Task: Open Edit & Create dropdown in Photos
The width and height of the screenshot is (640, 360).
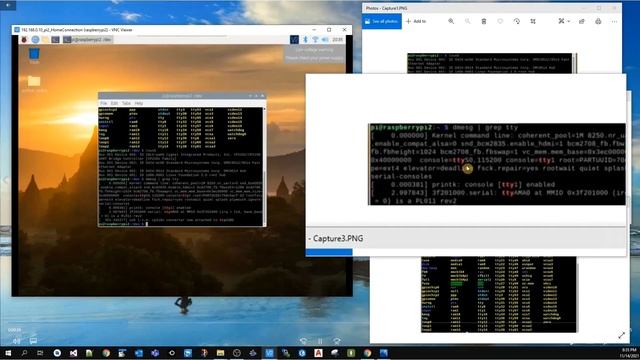Action: [564, 21]
